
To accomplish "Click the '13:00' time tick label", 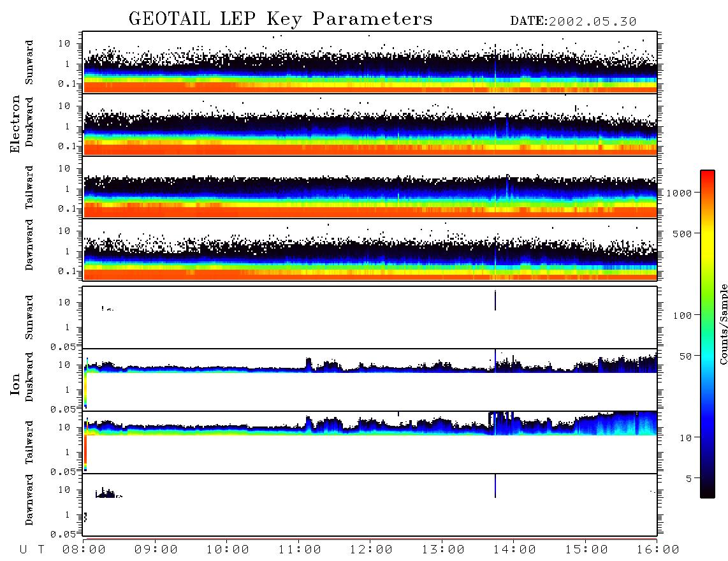I will [x=442, y=550].
